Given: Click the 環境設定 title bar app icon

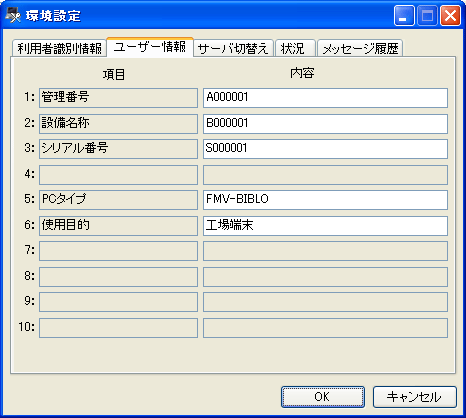Looking at the screenshot, I should (x=13, y=16).
